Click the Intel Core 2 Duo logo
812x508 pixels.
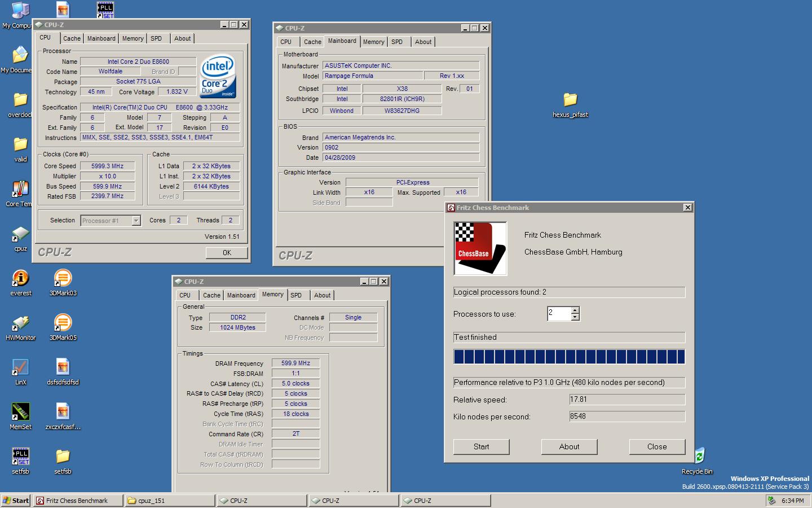coord(218,76)
